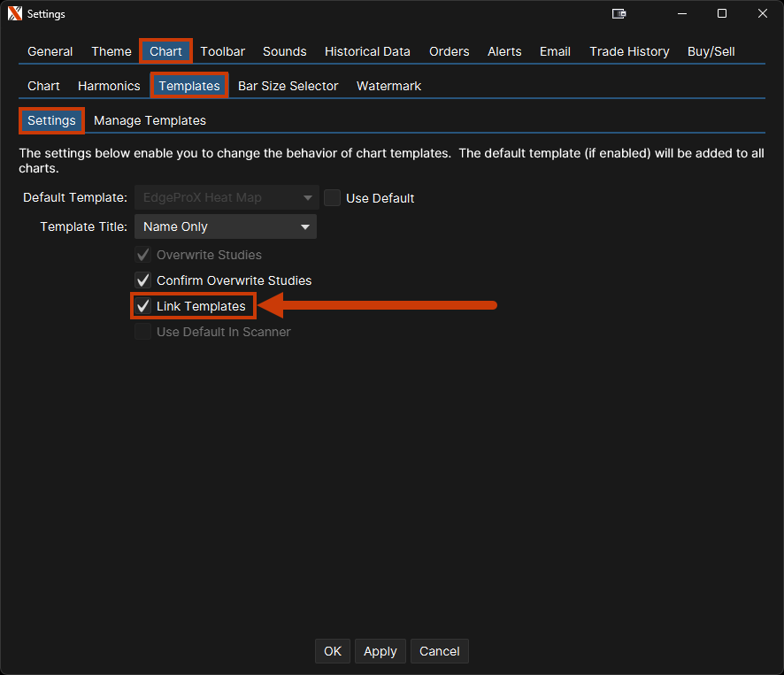
Task: Go to the Bar Size Selector tab
Action: [x=288, y=86]
